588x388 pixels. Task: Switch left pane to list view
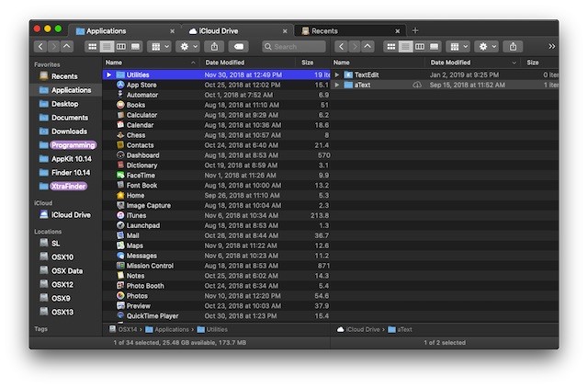[x=107, y=47]
